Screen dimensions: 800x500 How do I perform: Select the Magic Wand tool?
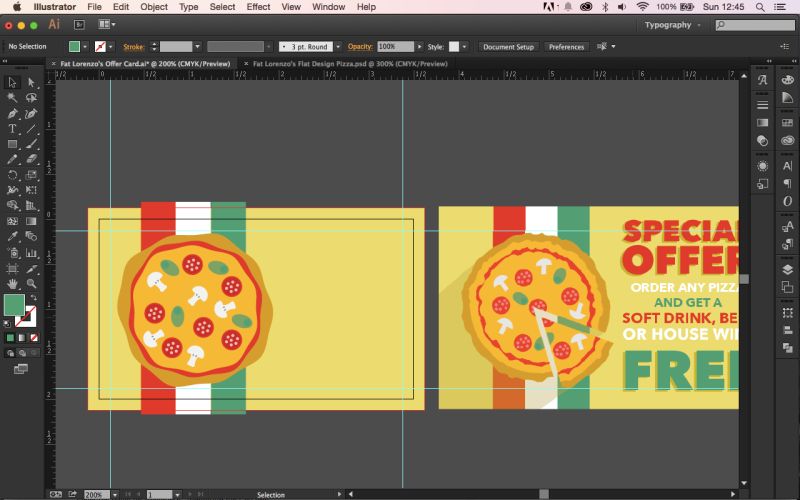pyautogui.click(x=12, y=97)
